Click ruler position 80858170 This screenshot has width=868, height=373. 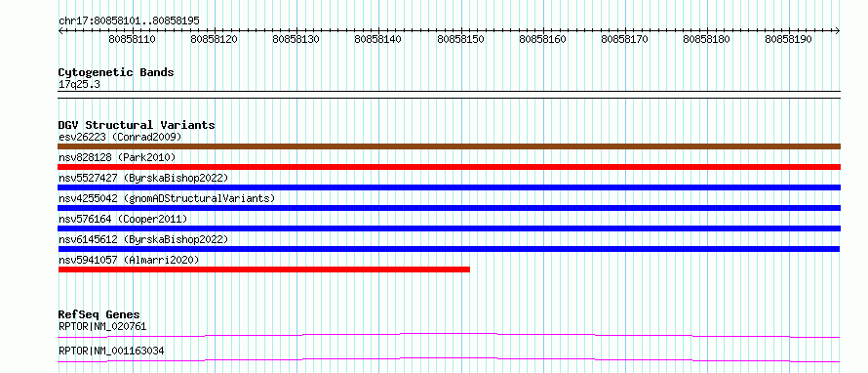click(x=625, y=39)
